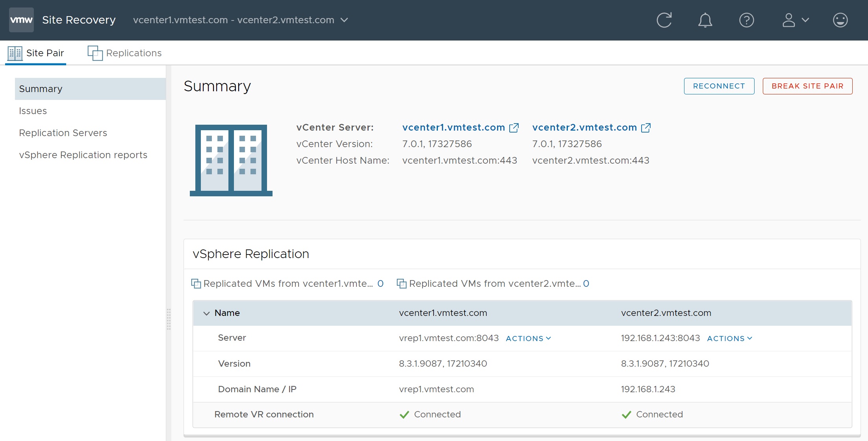Switch to the Site Pair tab

coord(36,53)
